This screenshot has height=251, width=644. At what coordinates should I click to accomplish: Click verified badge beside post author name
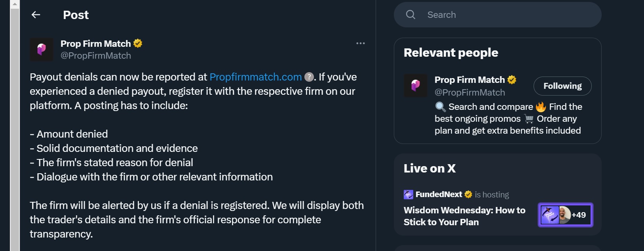click(138, 43)
